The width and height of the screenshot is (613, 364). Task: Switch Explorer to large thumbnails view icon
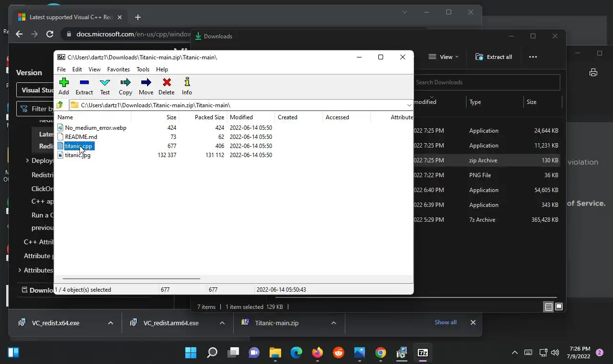pyautogui.click(x=558, y=307)
